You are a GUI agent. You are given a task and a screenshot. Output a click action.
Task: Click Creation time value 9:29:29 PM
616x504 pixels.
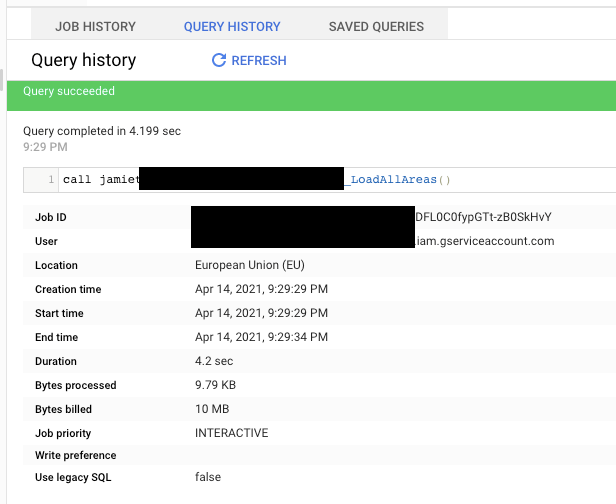pos(261,289)
